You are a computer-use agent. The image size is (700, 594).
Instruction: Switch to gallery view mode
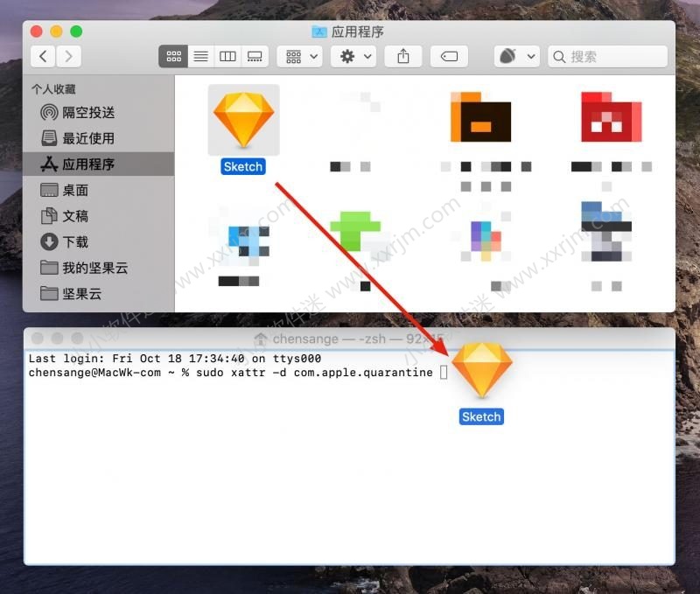tap(255, 56)
